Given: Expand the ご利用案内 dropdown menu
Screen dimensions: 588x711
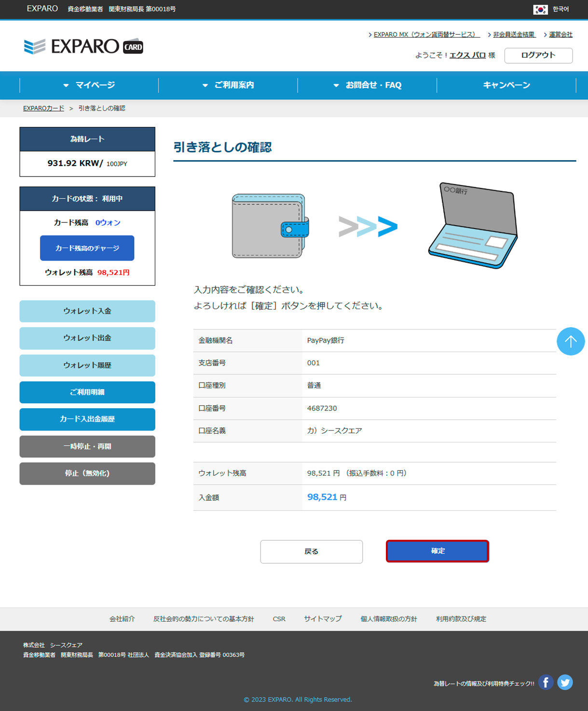Looking at the screenshot, I should coord(228,85).
